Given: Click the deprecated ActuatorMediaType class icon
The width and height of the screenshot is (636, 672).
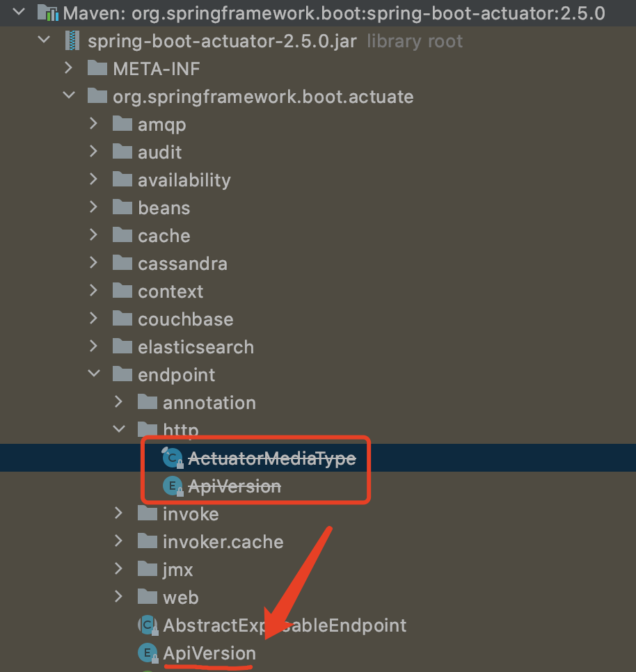Looking at the screenshot, I should click(x=173, y=458).
